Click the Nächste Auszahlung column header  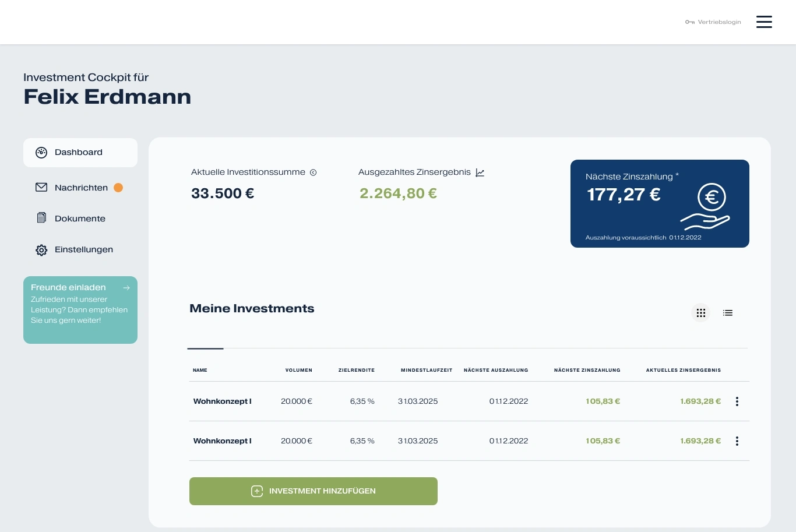[x=496, y=370]
